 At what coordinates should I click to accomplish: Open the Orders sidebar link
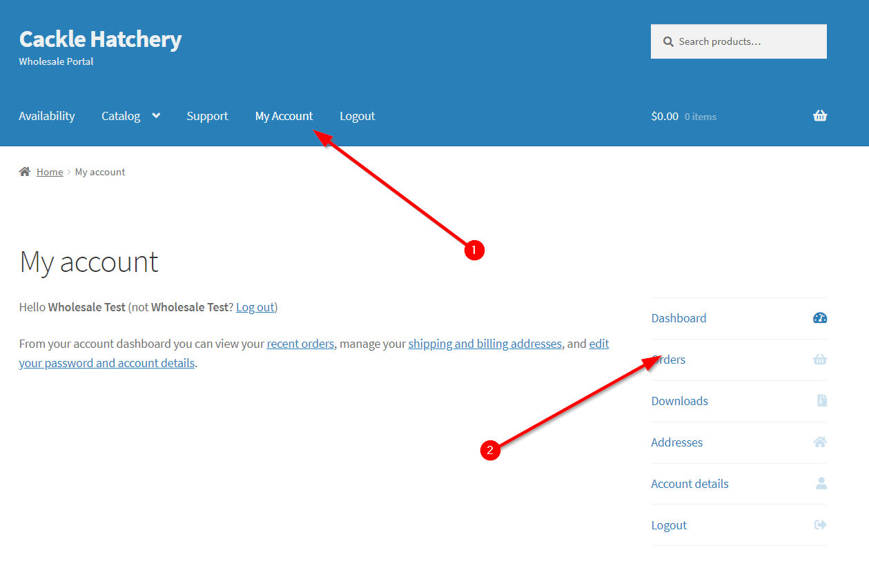pyautogui.click(x=668, y=360)
